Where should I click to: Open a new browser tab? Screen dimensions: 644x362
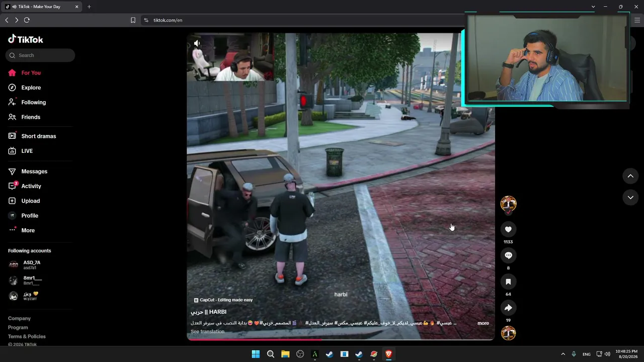coord(89,7)
